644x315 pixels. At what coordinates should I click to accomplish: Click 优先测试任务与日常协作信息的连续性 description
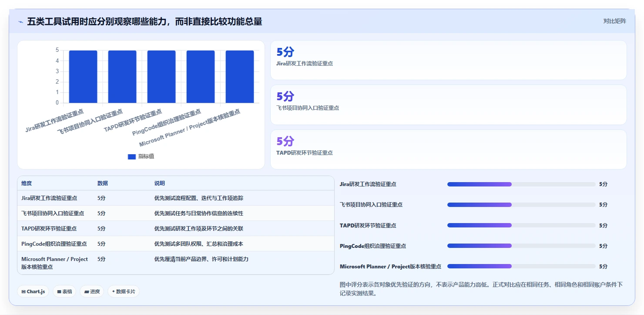pyautogui.click(x=199, y=213)
